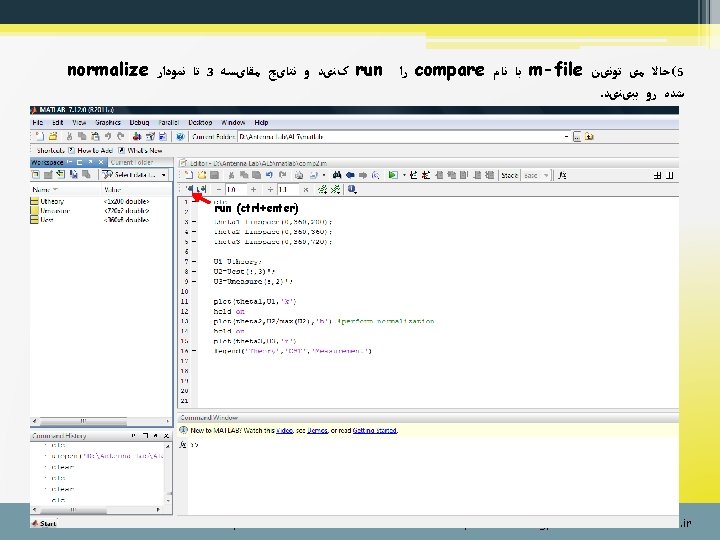
Task: Click Save icon in Editor toolbar
Action: click(214, 175)
